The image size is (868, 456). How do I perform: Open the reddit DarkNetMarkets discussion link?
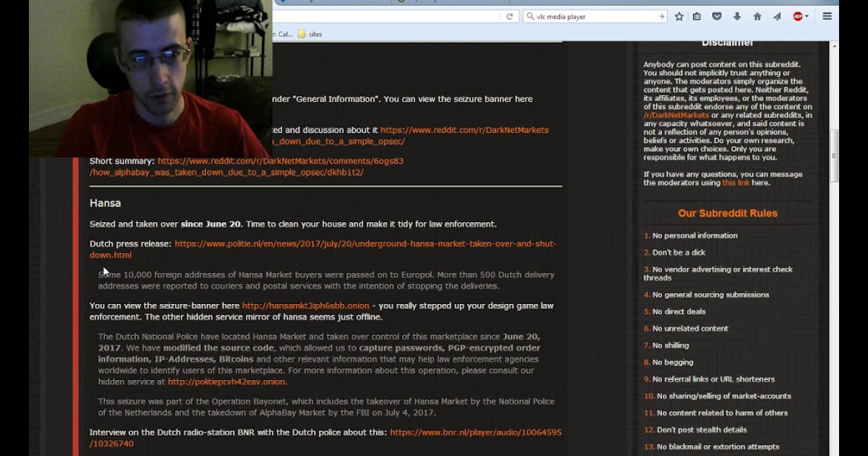point(464,130)
